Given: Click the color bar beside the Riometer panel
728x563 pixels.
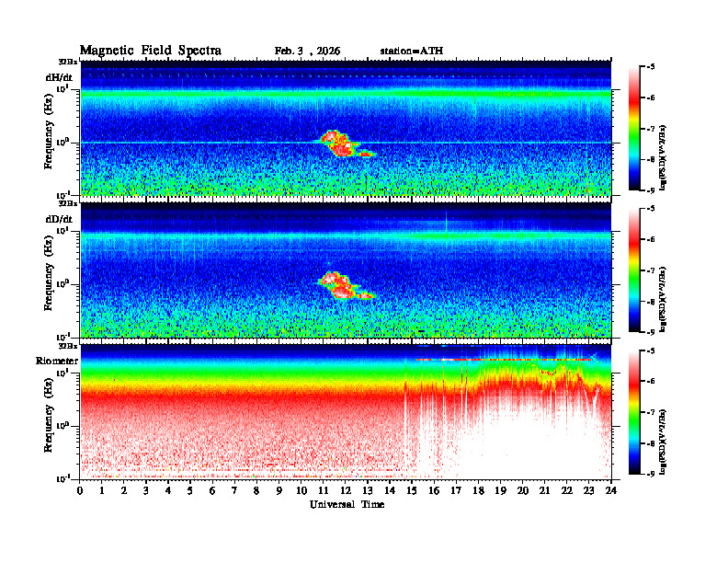Looking at the screenshot, I should tap(634, 412).
